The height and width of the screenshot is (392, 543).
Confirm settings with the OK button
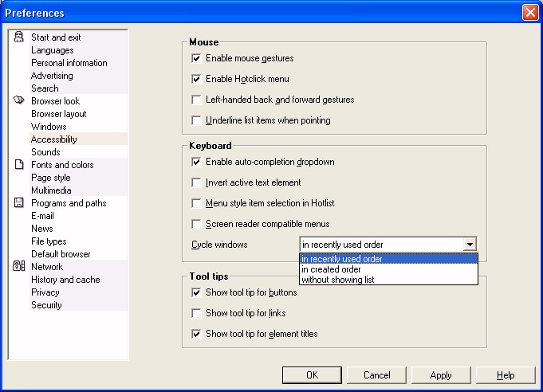click(x=312, y=375)
